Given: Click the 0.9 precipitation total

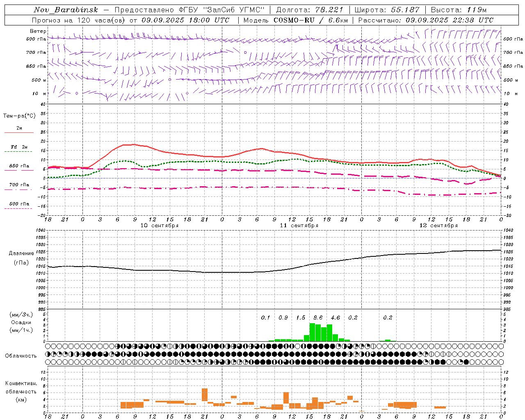Looking at the screenshot, I should 283,317.
